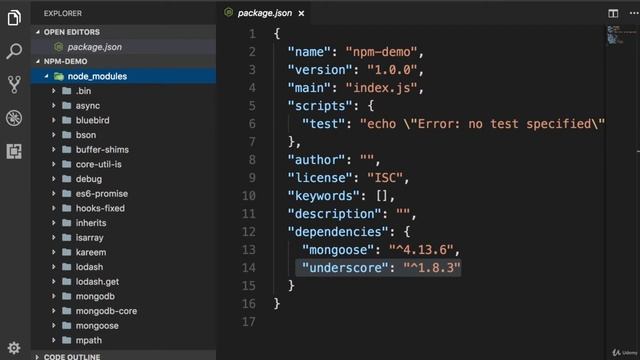640x360 pixels.
Task: Click the inherits folder icon
Action: 67,223
